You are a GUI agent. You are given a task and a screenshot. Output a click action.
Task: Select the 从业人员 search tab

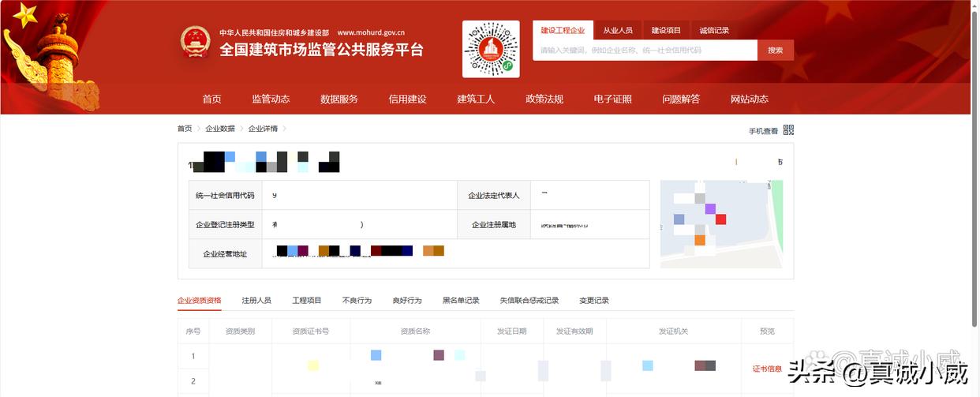(x=618, y=30)
